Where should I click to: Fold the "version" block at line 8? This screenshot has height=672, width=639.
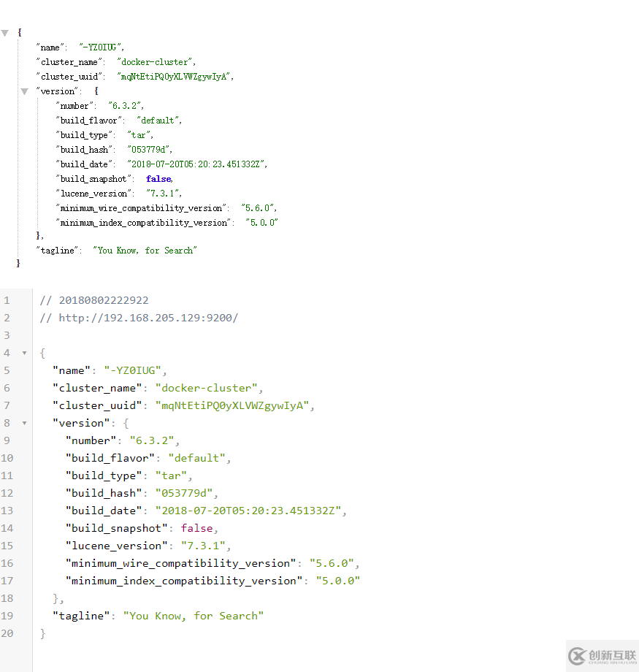pyautogui.click(x=24, y=423)
